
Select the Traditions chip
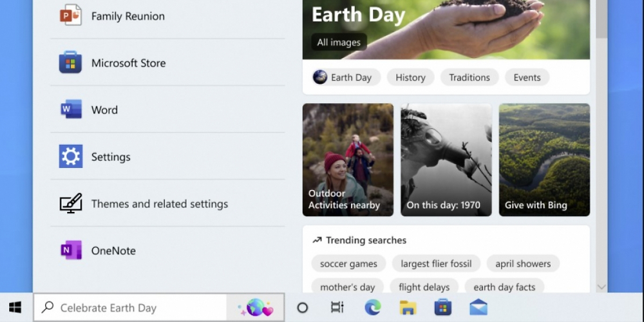coord(469,77)
